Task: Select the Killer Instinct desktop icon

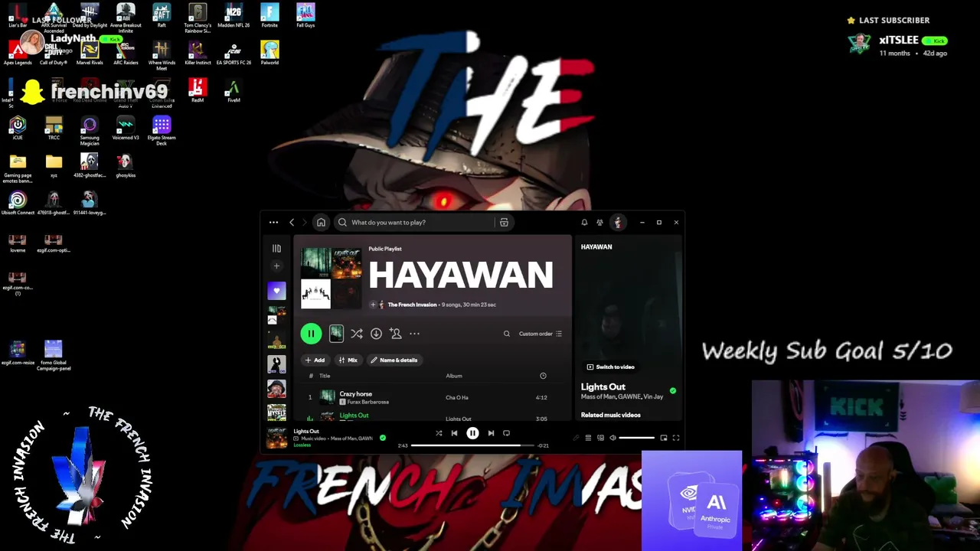Action: [198, 54]
